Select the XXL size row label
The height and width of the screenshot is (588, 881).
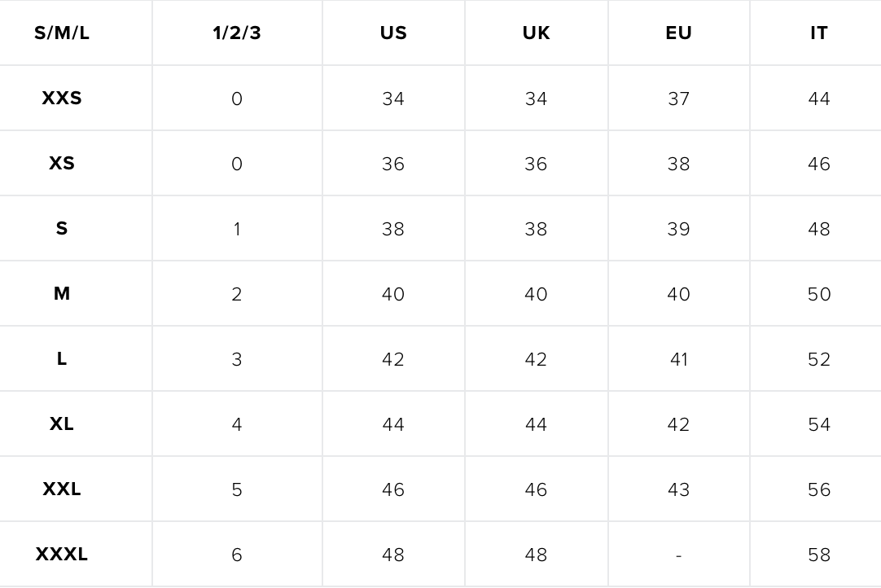pos(62,489)
